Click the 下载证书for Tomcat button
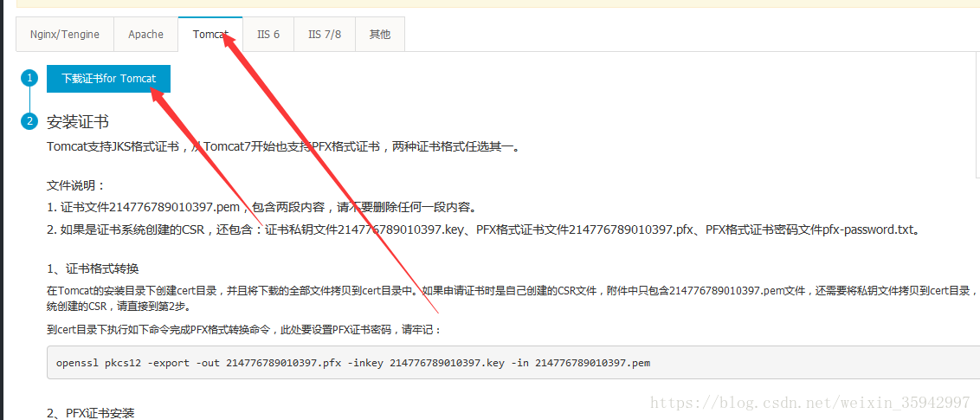This screenshot has width=980, height=420. click(x=108, y=79)
